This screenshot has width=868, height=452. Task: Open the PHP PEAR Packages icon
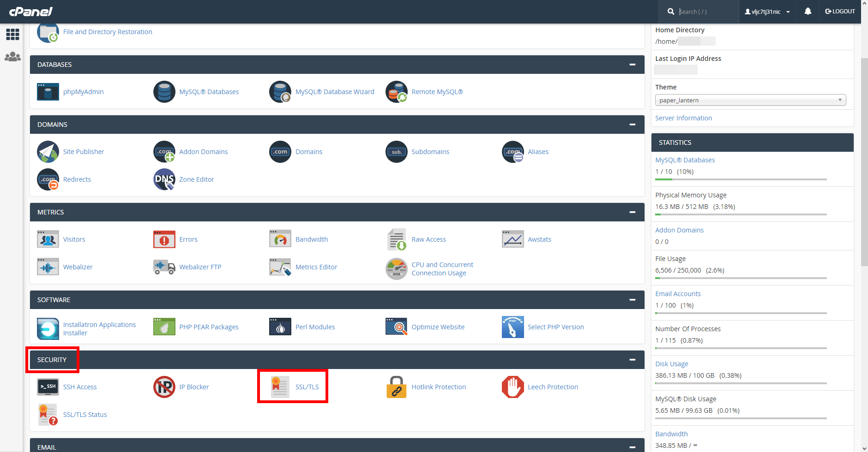pyautogui.click(x=164, y=327)
